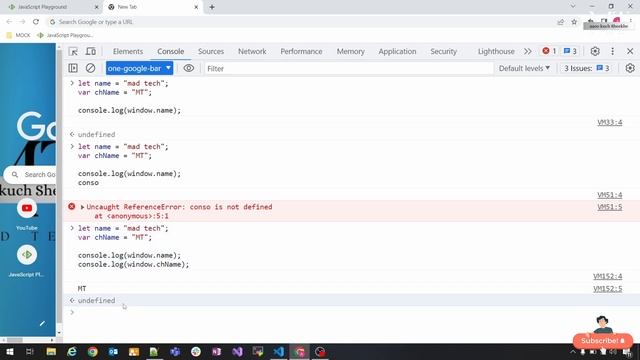
Task: Expand the Uncaught ReferenceError stack trace
Action: click(82, 207)
